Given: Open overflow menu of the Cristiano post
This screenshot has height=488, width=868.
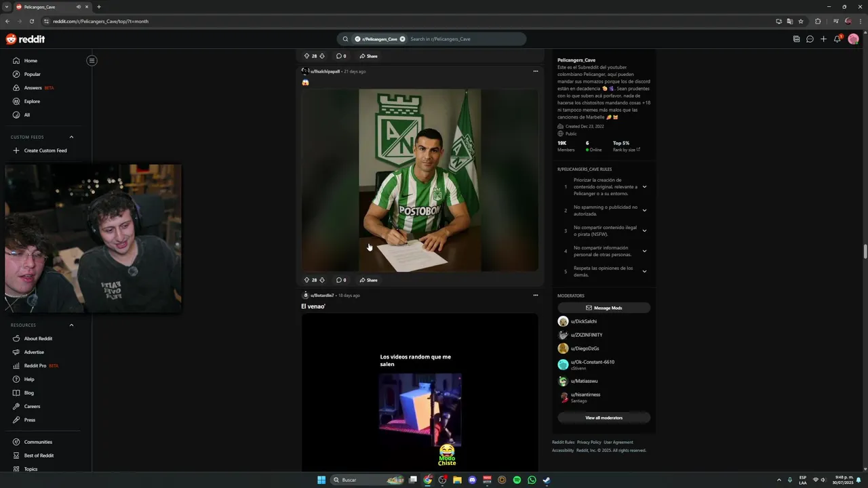Looking at the screenshot, I should (535, 71).
